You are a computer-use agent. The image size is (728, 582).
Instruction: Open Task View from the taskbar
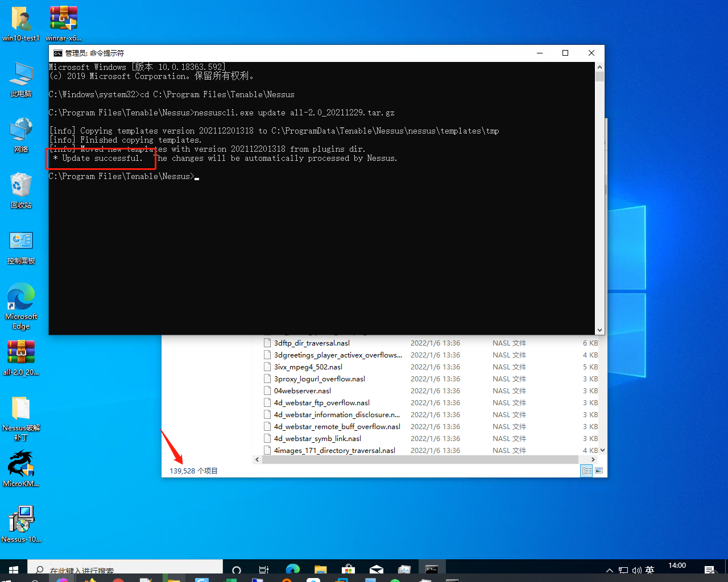coord(263,570)
